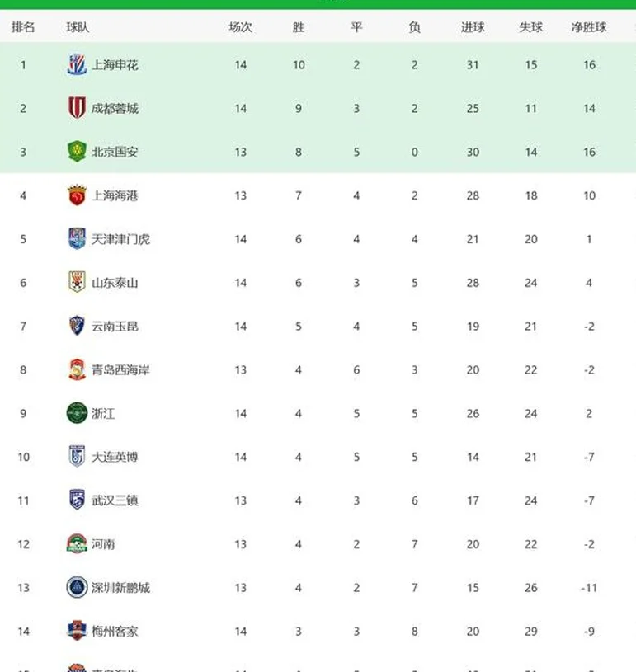Click the Henan team logo

[78, 543]
